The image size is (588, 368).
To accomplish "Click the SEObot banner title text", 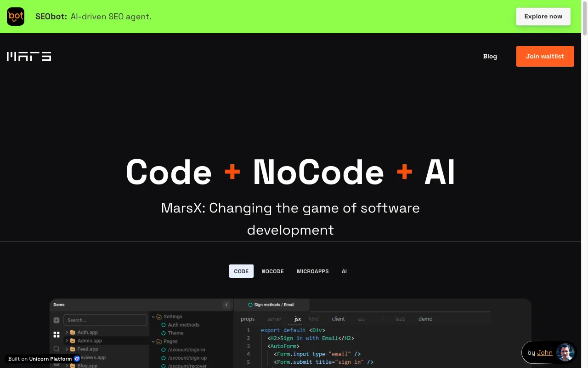I will coord(51,17).
